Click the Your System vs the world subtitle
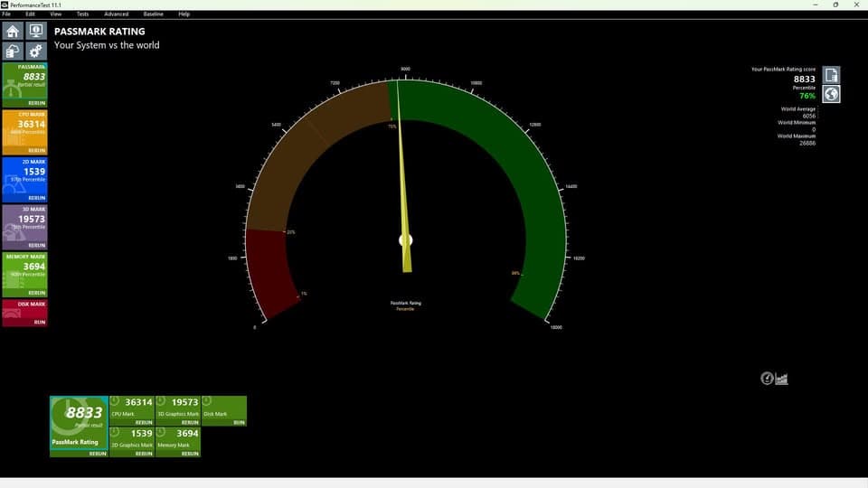 (107, 45)
